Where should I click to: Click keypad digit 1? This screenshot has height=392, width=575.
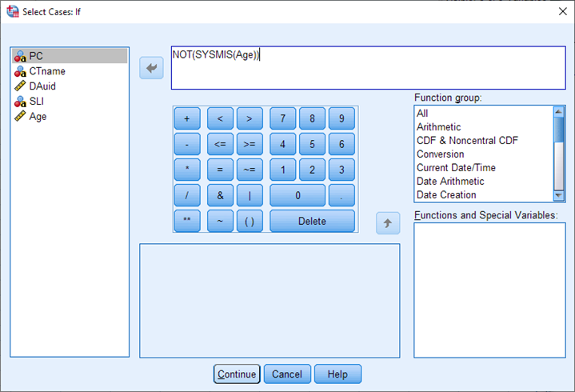coord(283,170)
